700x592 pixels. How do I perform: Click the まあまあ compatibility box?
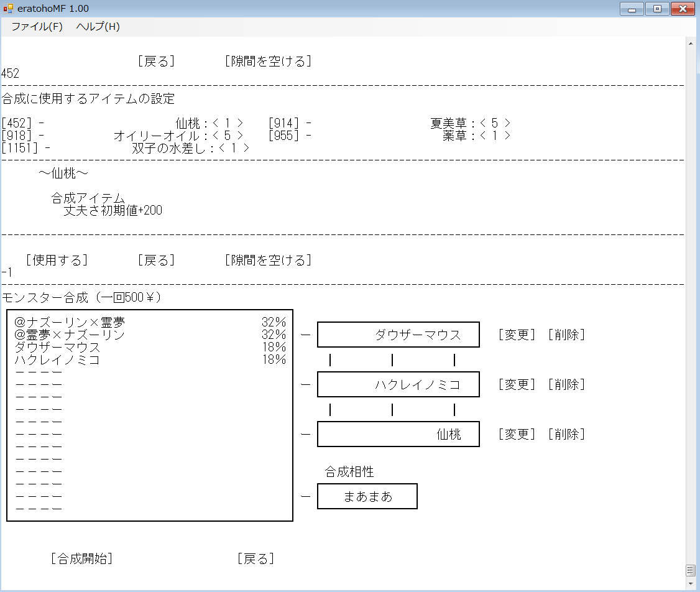[367, 496]
